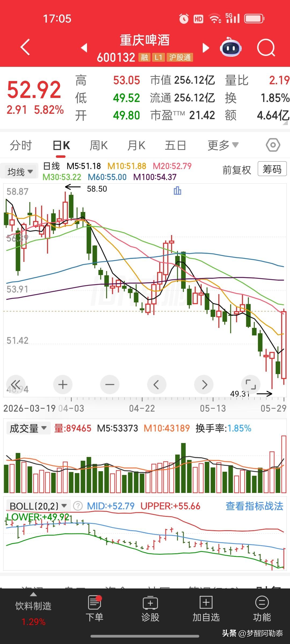This screenshot has height=644, width=290.
Task: Tap the 04-22 date label
Action: [142, 408]
